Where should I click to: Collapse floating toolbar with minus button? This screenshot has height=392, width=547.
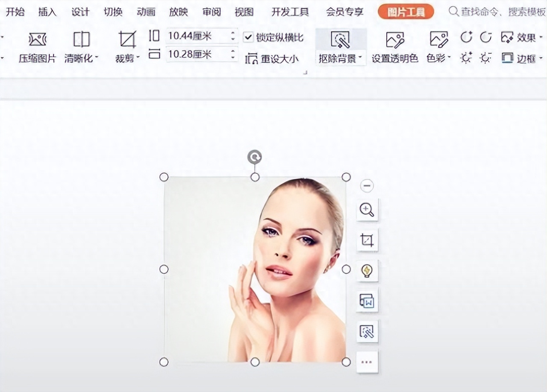tap(367, 185)
